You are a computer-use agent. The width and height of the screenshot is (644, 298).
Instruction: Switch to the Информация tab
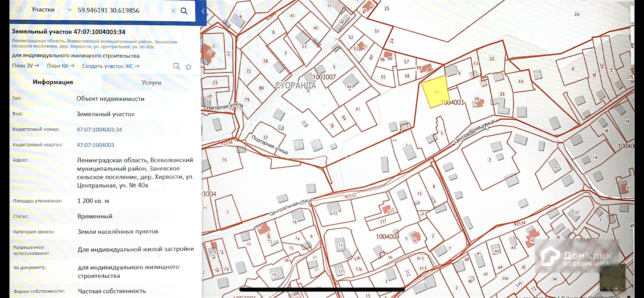click(x=53, y=82)
